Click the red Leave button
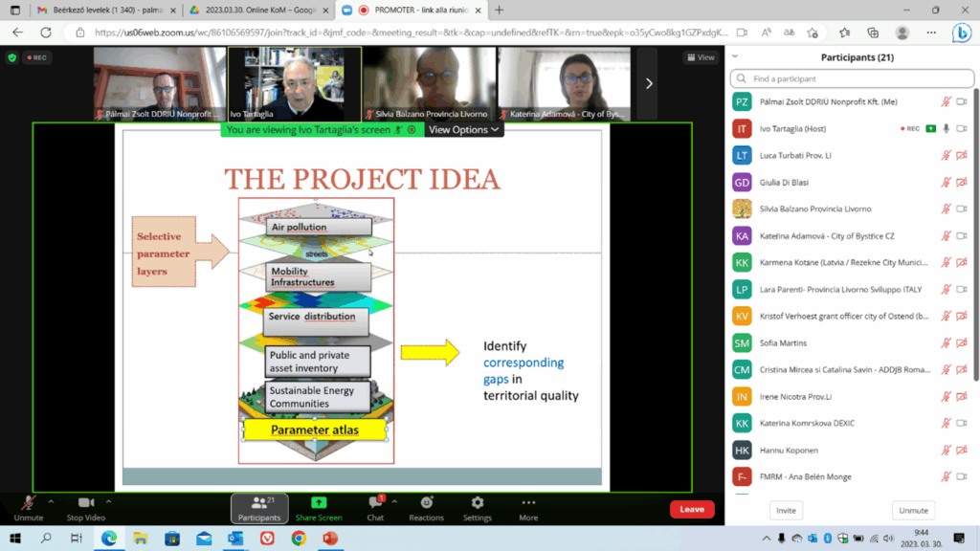Image resolution: width=980 pixels, height=551 pixels. [x=691, y=510]
